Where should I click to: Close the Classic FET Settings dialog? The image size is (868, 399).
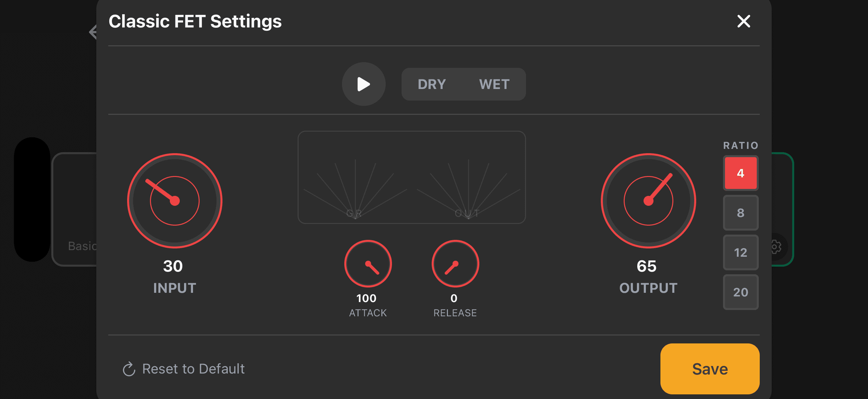tap(743, 22)
